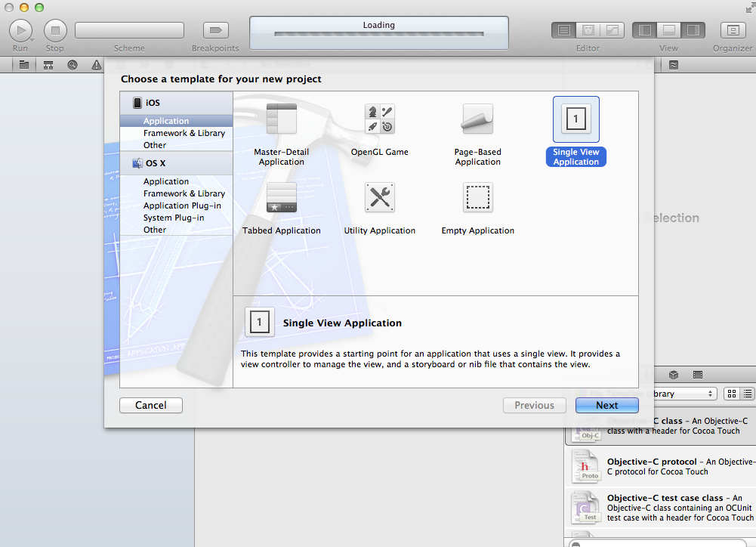The height and width of the screenshot is (547, 756).
Task: Toggle the Debug area view button
Action: click(x=668, y=30)
